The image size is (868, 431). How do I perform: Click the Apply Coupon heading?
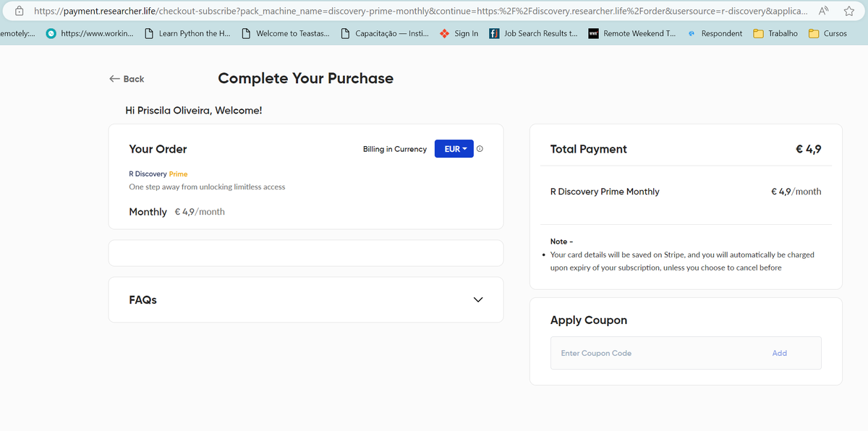tap(589, 320)
